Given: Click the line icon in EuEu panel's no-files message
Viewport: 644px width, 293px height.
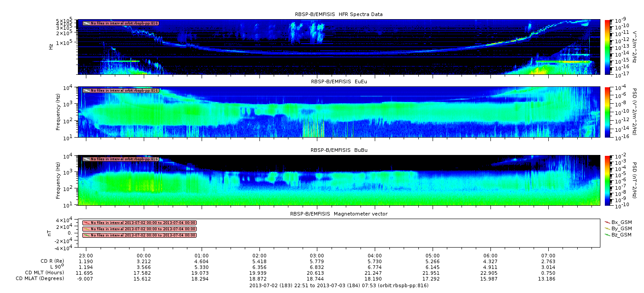Looking at the screenshot, I should (86, 90).
